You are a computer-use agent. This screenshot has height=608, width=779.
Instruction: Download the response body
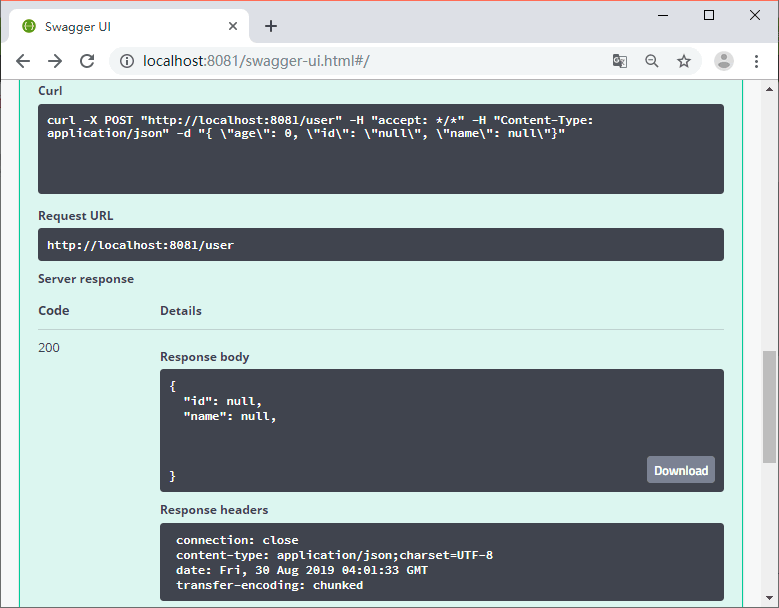pyautogui.click(x=681, y=470)
